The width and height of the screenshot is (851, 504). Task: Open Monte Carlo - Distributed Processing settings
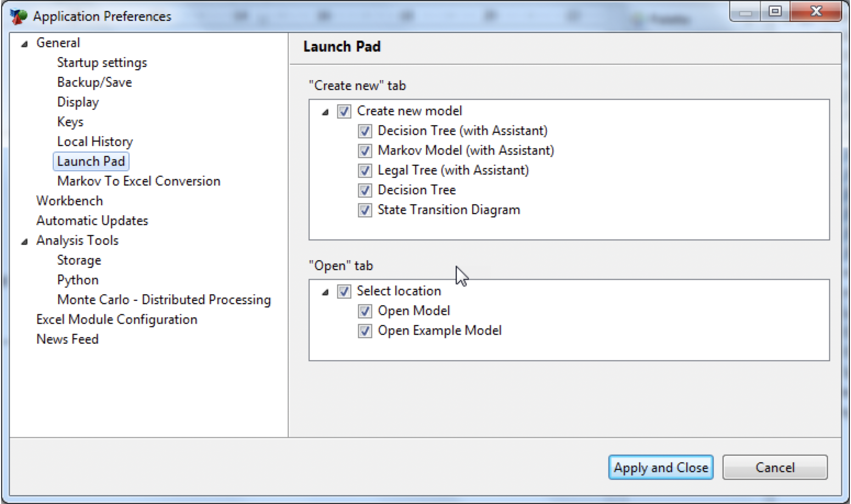tap(164, 299)
